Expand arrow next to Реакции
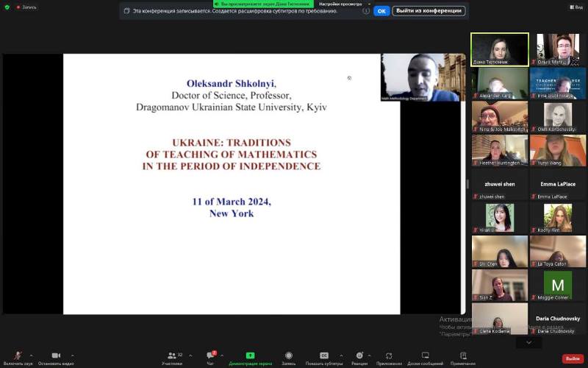This screenshot has width=588, height=368. click(x=370, y=355)
